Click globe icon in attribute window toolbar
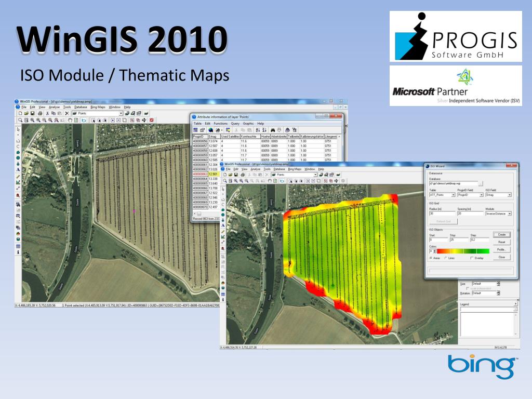This screenshot has width=532, height=399. pyautogui.click(x=211, y=130)
